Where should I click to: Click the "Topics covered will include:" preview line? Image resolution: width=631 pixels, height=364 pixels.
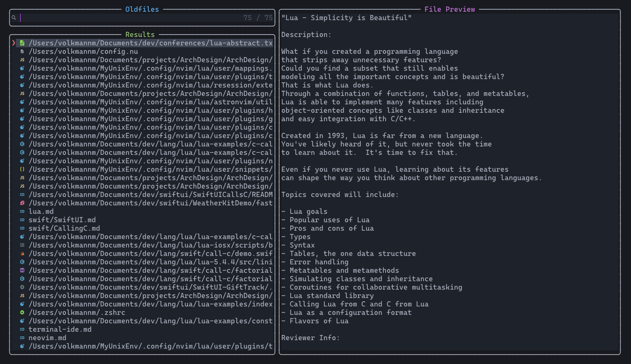[340, 195]
